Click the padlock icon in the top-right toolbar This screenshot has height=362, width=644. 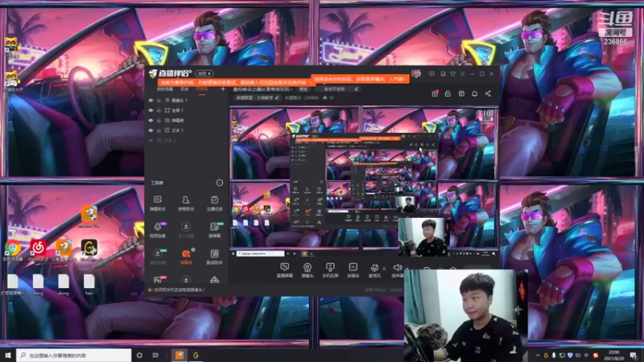click(448, 93)
